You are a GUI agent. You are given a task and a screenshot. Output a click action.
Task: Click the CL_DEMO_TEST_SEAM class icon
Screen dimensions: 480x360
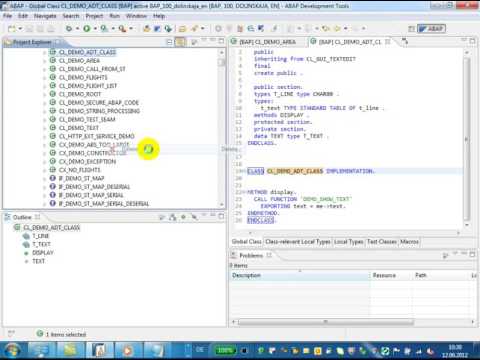[x=53, y=119]
